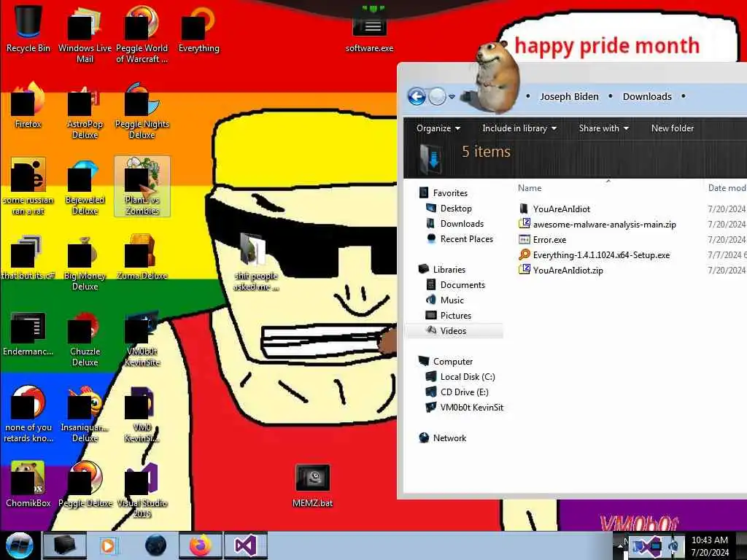The height and width of the screenshot is (560, 747).
Task: Open the Firefox desktop shortcut
Action: tap(28, 106)
